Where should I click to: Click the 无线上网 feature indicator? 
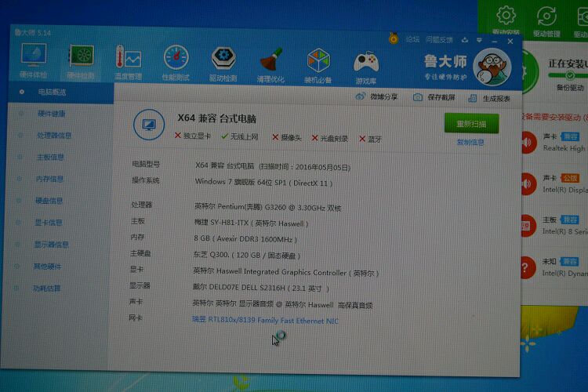pyautogui.click(x=240, y=136)
